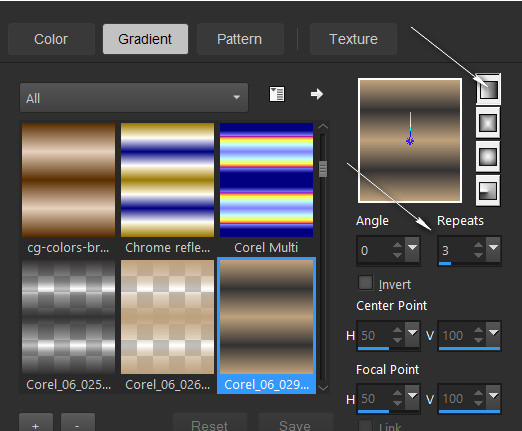Decrease the Repeats value with down arrow

[x=478, y=255]
